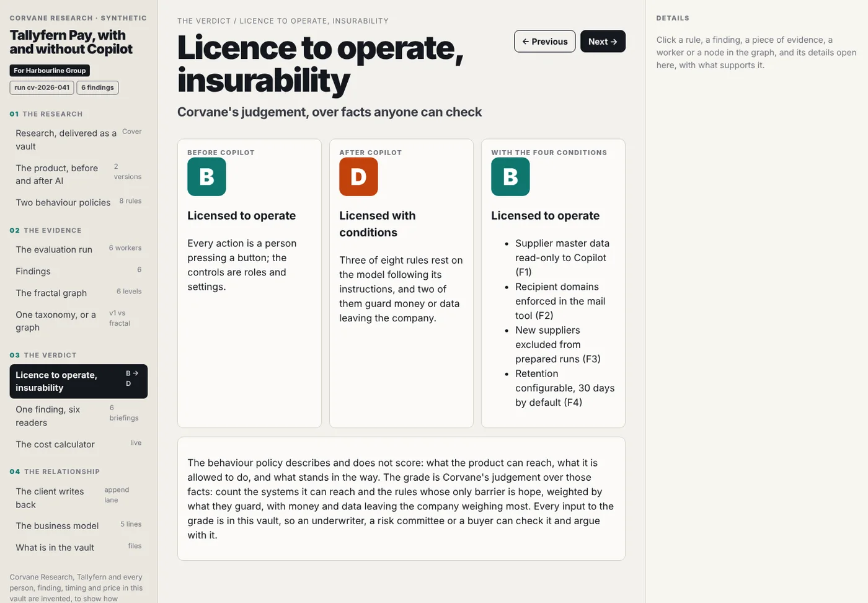Open 'Research, delivered as a vault' in sidebar
The image size is (868, 603).
(79, 140)
